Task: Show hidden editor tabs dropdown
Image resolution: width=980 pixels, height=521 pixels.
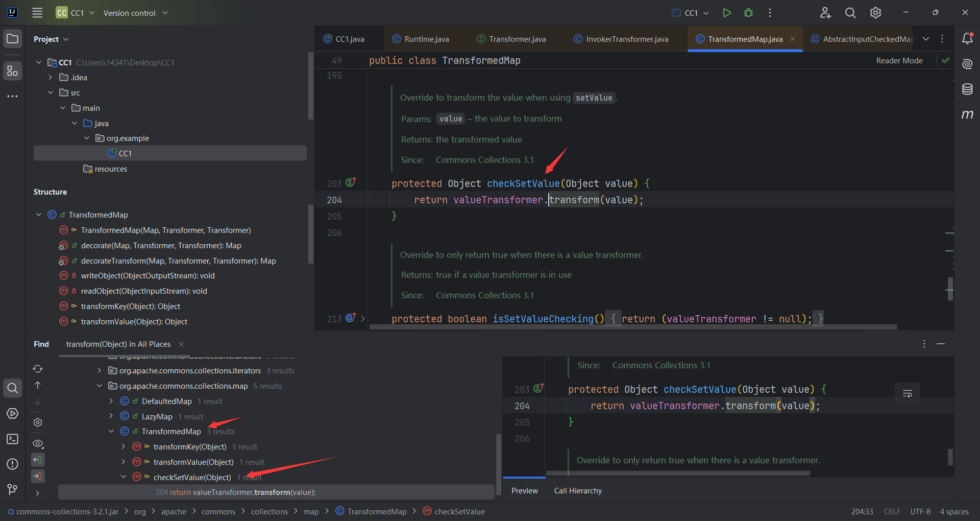Action: tap(926, 39)
